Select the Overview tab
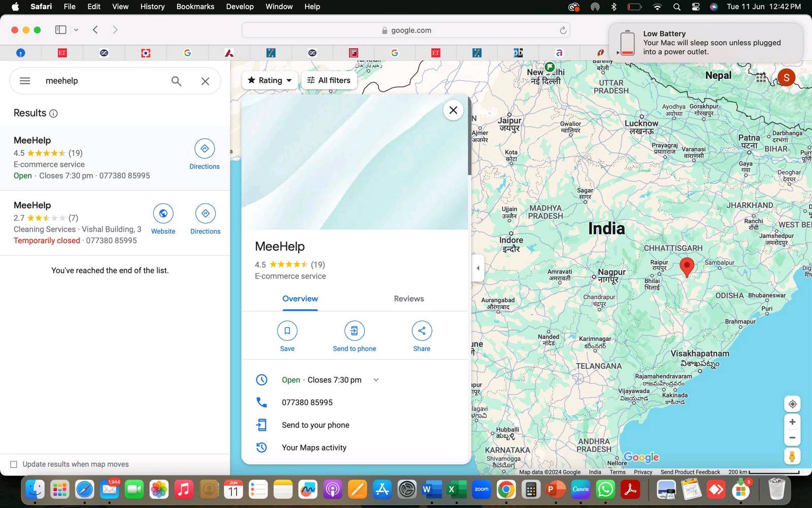This screenshot has width=812, height=508. coord(300,299)
